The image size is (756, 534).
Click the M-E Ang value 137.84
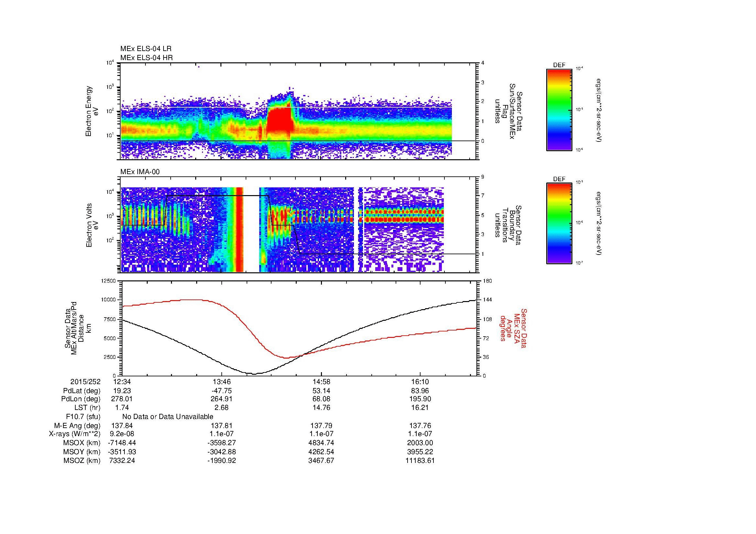pos(122,425)
